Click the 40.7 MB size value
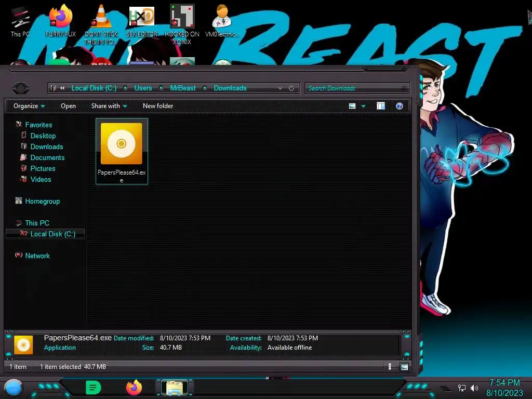532x399 pixels. coord(170,348)
